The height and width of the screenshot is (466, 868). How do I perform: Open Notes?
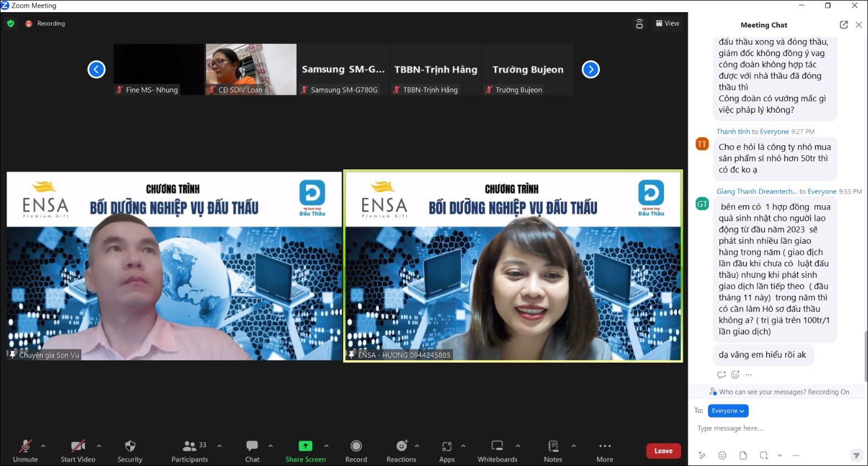click(553, 451)
